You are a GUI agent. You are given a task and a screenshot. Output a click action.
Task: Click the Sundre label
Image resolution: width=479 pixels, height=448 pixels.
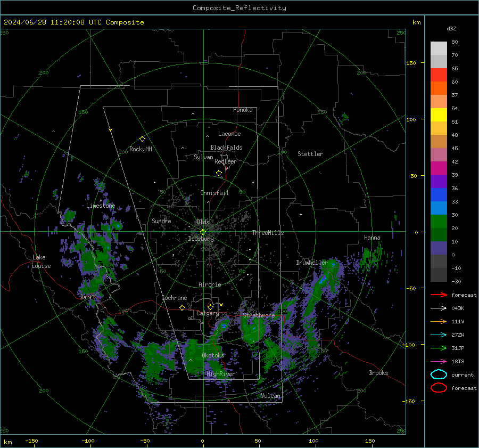click(161, 221)
